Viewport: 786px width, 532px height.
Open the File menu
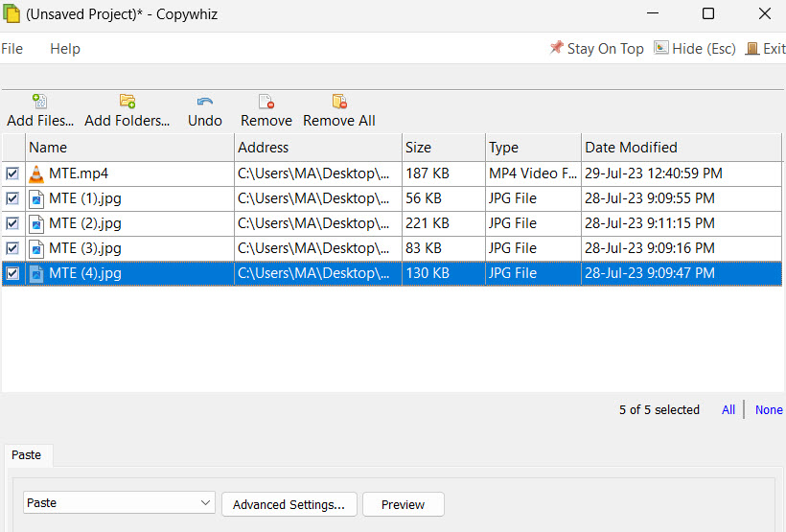click(12, 49)
